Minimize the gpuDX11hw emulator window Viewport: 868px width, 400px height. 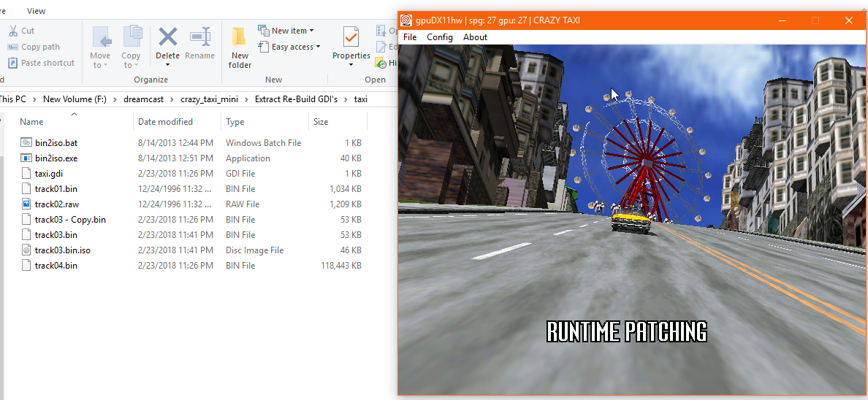pos(783,20)
